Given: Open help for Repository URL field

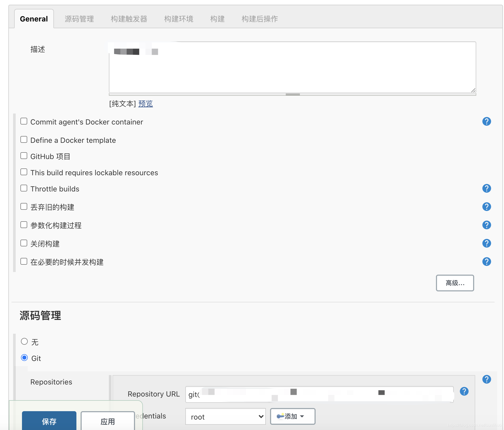Looking at the screenshot, I should [464, 391].
